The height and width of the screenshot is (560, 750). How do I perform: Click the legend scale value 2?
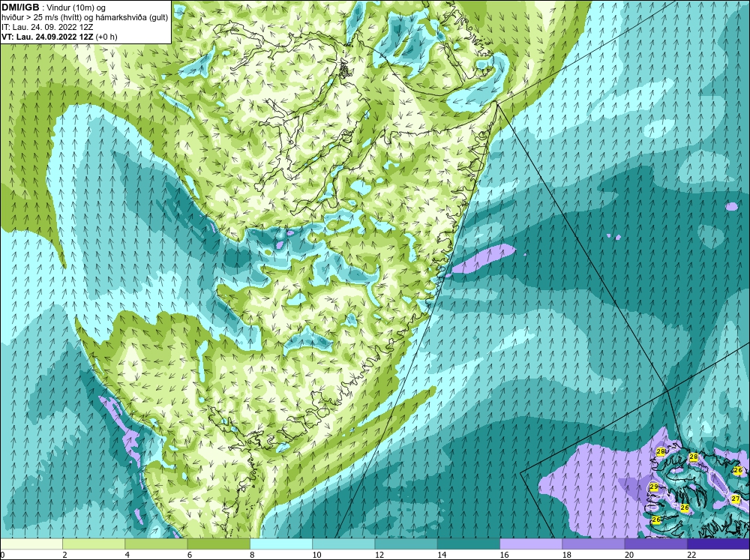coord(64,555)
